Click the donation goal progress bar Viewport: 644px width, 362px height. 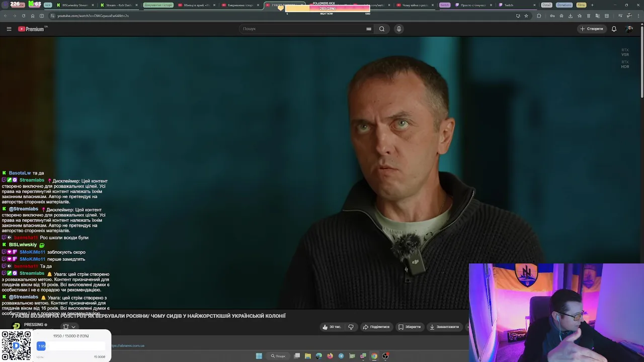(71, 346)
